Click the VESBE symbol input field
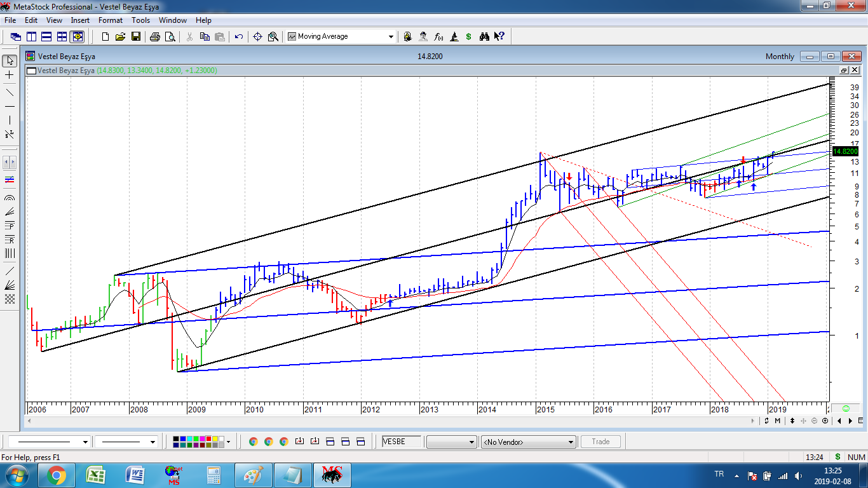Viewport: 868px width, 488px height. point(402,442)
